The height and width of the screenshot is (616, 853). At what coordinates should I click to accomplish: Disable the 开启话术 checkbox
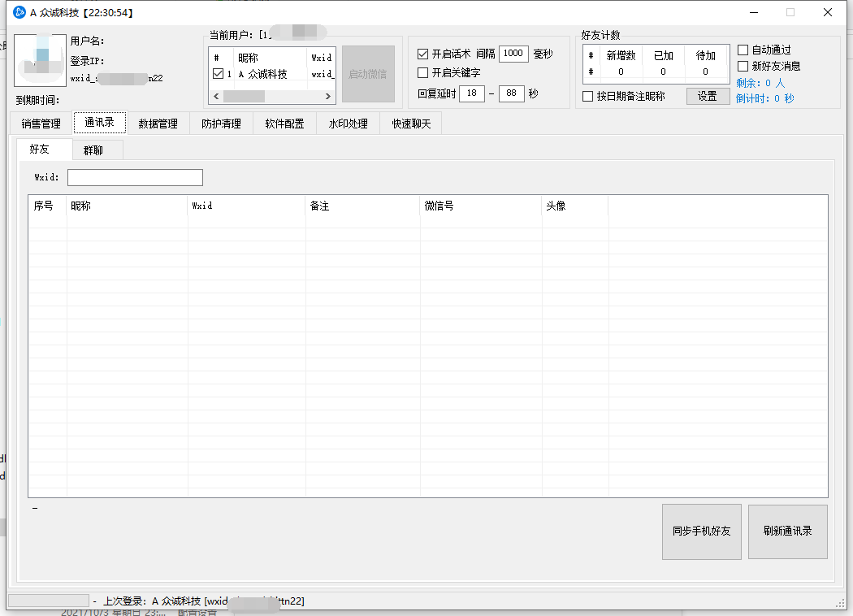422,54
